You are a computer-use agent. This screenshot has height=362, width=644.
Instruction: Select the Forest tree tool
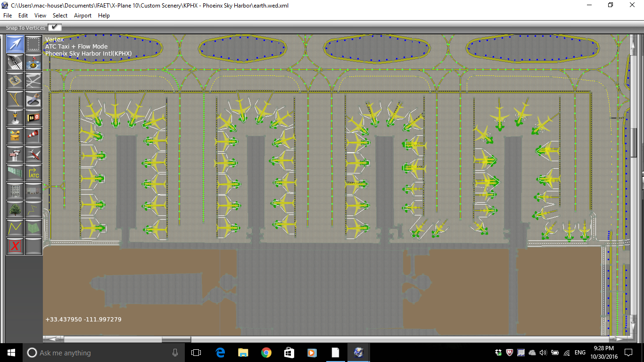tap(15, 209)
